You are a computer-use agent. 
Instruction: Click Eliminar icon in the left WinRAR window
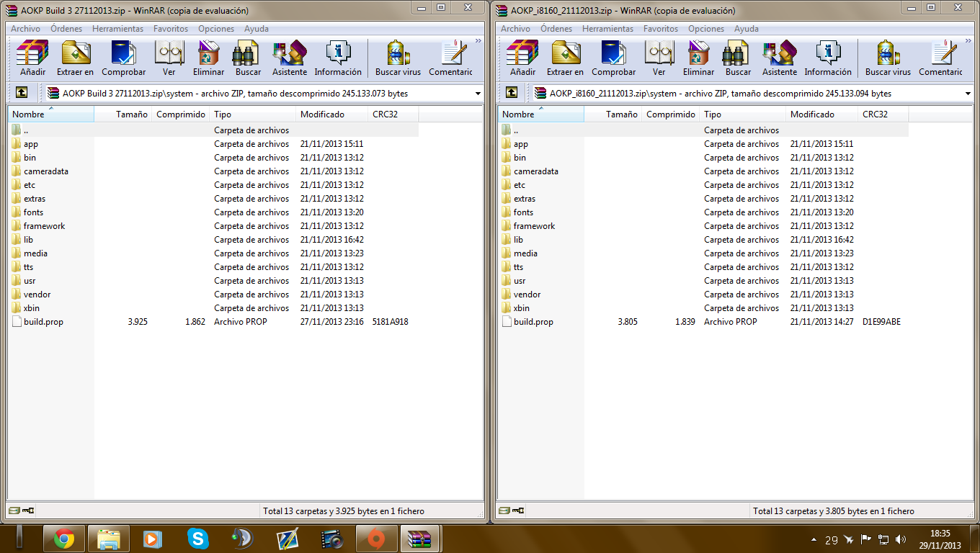click(x=208, y=58)
